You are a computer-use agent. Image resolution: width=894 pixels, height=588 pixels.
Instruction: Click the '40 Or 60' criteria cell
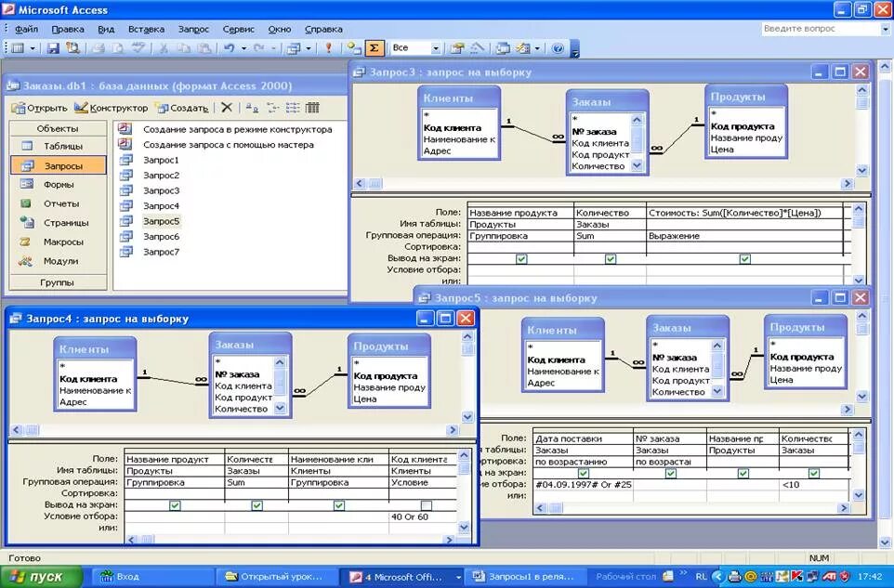pos(423,516)
